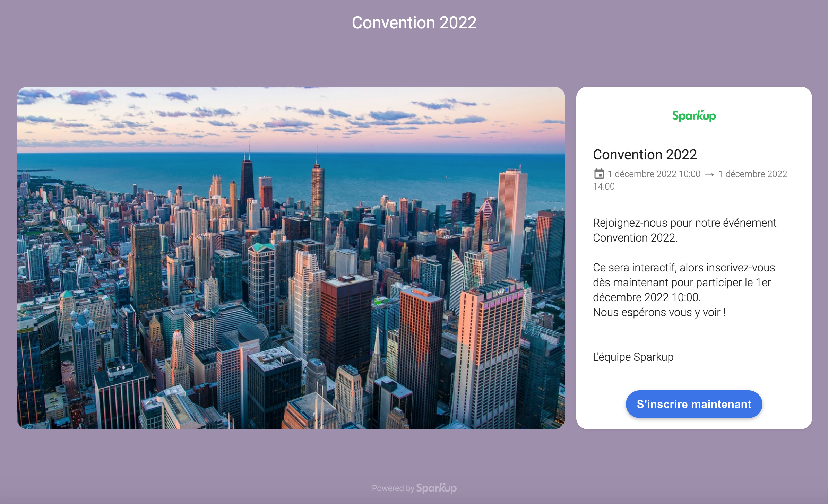
Task: Click the 'L'équipe Sparkup' signature
Action: [633, 357]
